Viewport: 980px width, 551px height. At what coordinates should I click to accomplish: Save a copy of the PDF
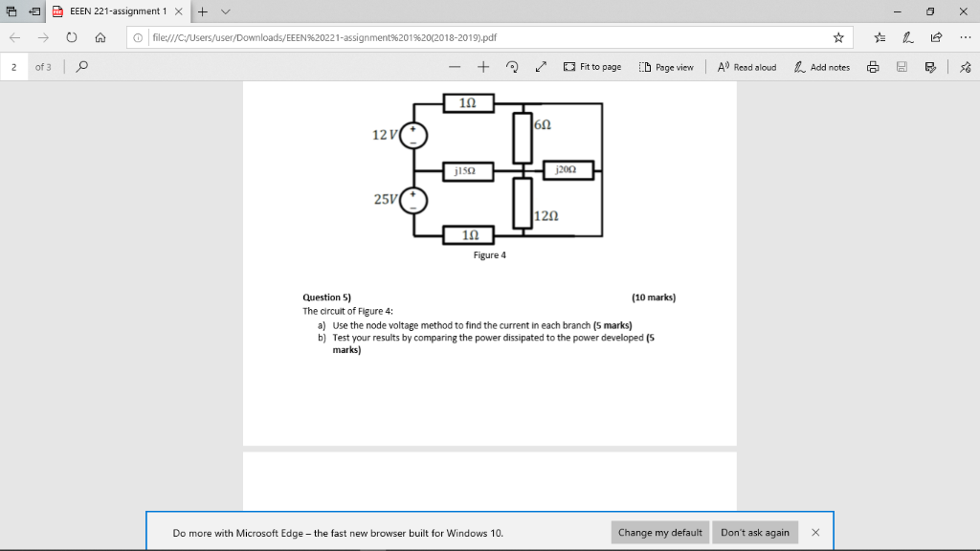tap(902, 67)
